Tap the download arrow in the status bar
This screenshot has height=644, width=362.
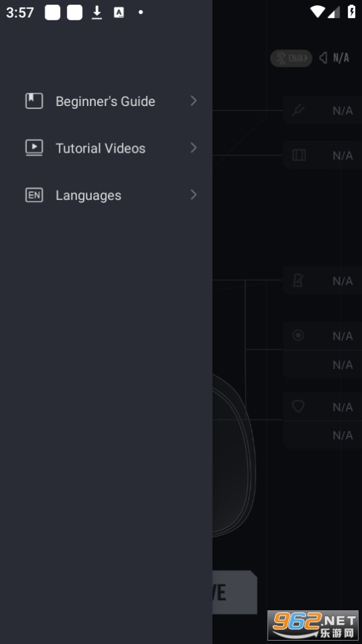[97, 12]
